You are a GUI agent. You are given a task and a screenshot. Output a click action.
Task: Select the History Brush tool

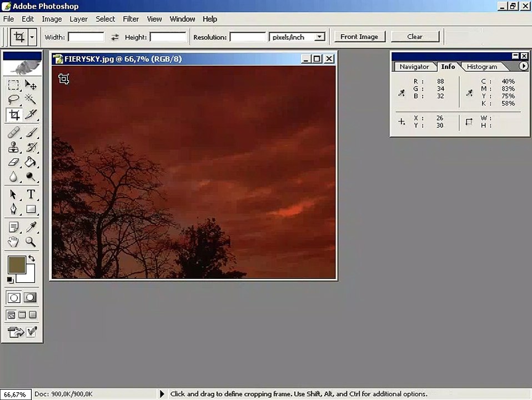[31, 147]
